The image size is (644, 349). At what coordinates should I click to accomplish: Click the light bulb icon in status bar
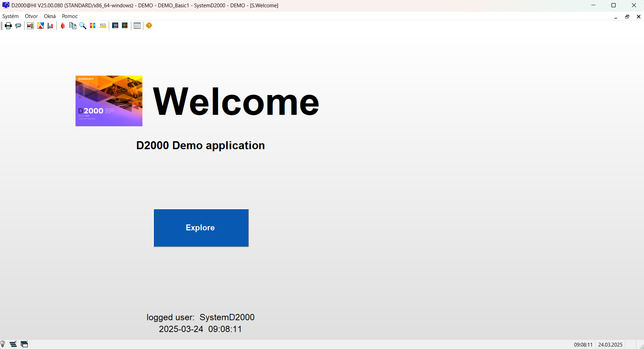coord(3,344)
